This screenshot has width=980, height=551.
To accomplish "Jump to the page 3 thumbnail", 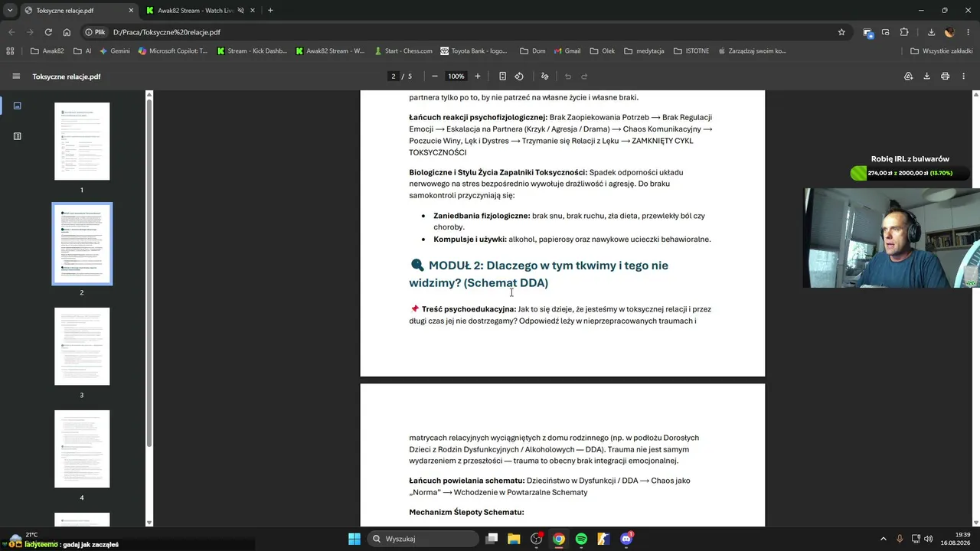I will click(x=82, y=347).
